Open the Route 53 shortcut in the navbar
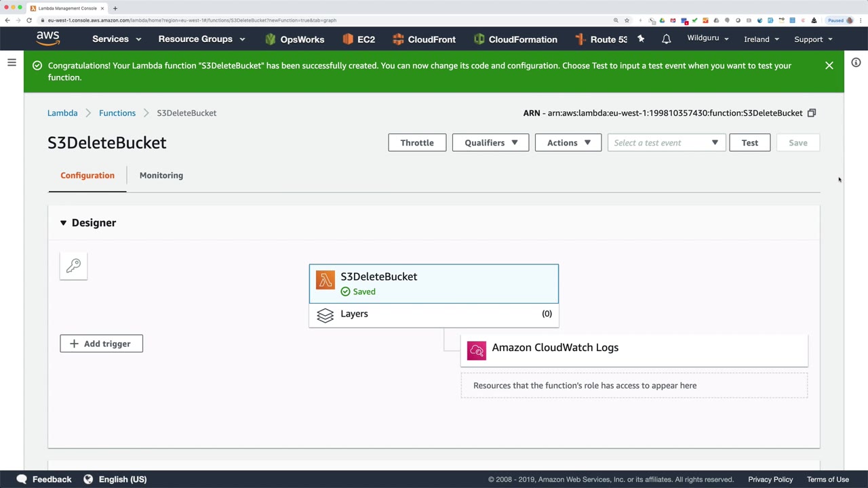 [x=601, y=39]
